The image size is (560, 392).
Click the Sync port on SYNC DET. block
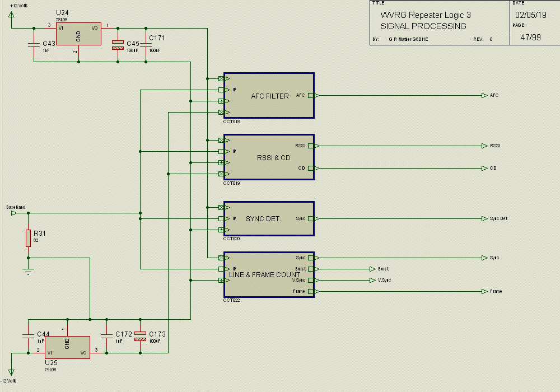(313, 218)
